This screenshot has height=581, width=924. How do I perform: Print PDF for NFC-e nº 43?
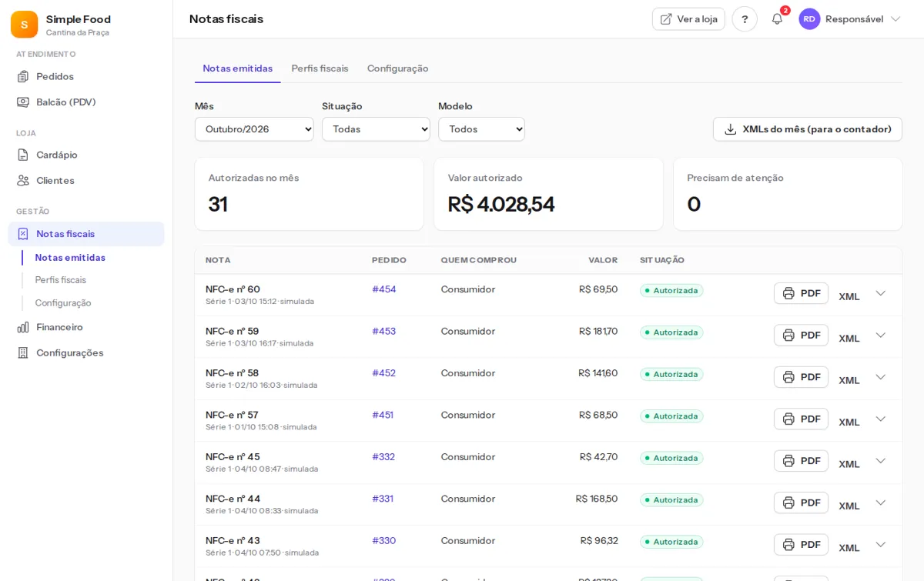801,545
